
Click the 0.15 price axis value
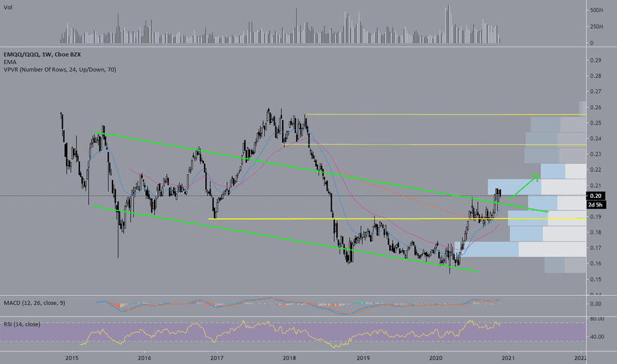pyautogui.click(x=596, y=279)
